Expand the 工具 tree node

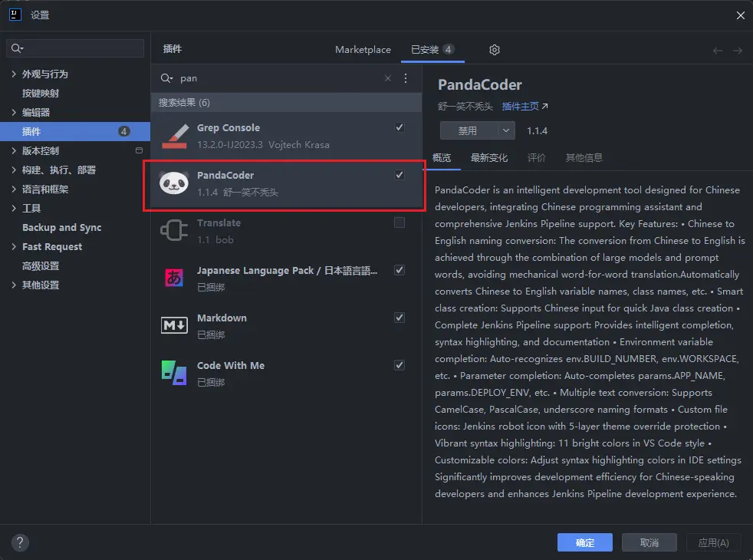point(14,209)
